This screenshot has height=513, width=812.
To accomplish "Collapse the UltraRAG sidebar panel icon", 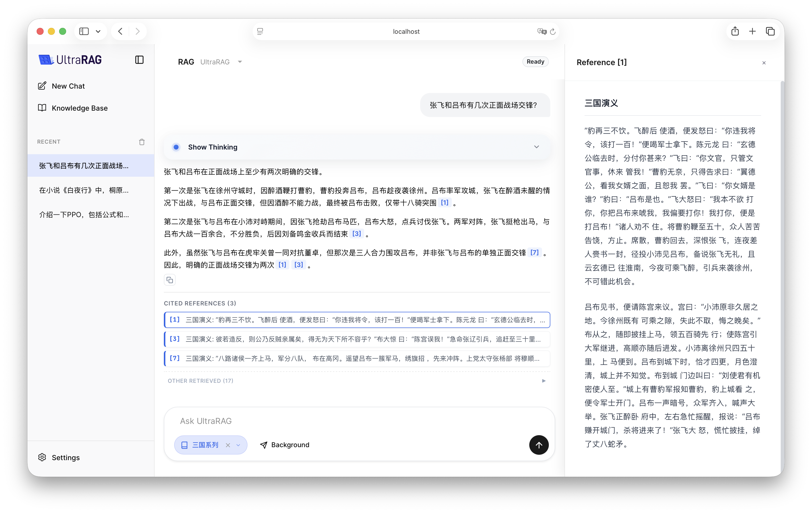I will 139,60.
